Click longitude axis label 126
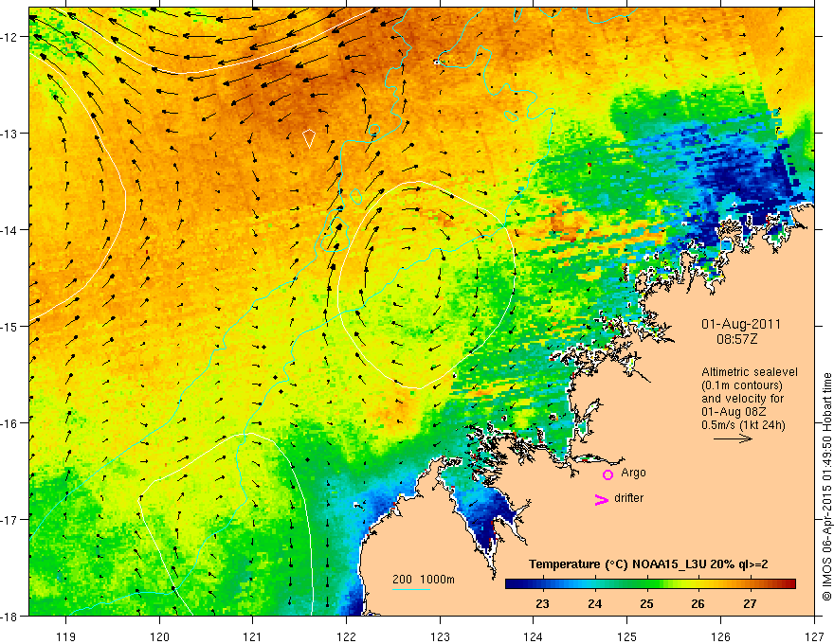The height and width of the screenshot is (644, 834). pyautogui.click(x=720, y=636)
